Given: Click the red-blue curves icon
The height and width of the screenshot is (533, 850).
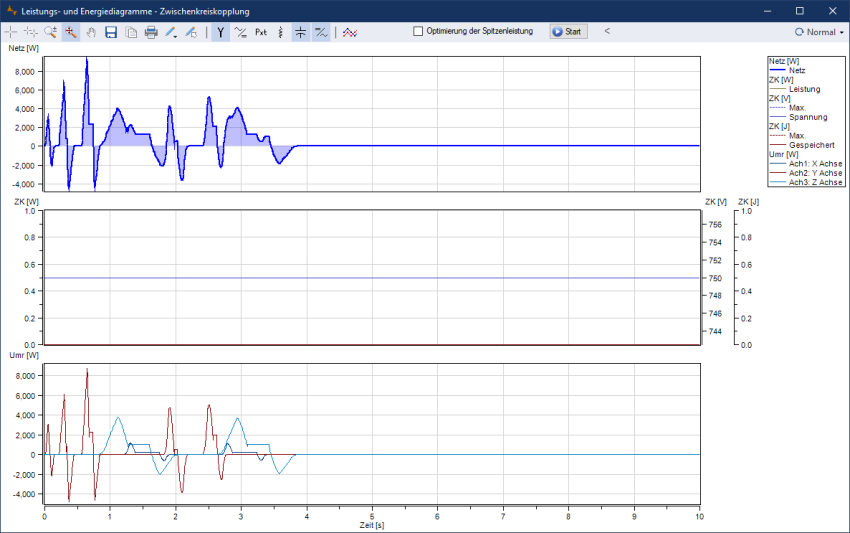Looking at the screenshot, I should 350,32.
